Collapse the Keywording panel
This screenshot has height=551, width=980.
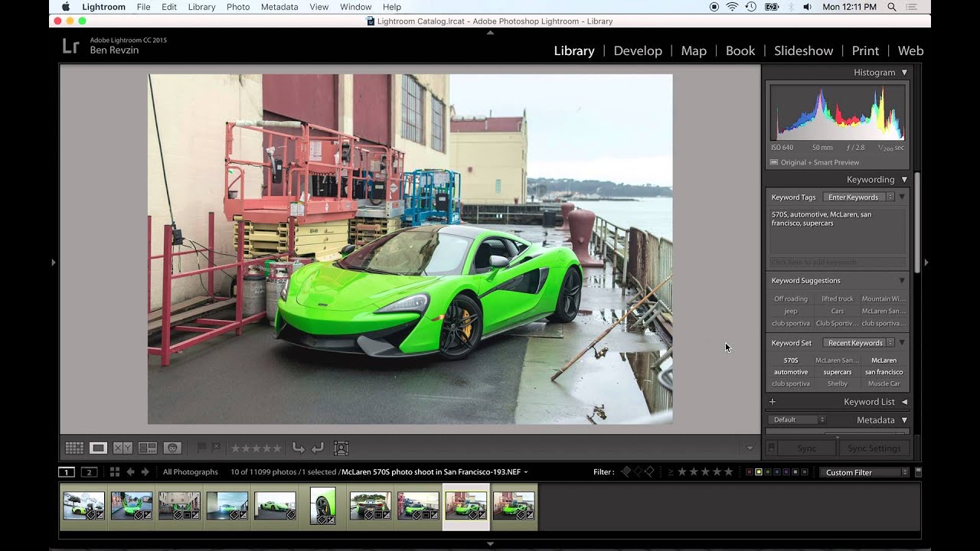[x=904, y=179]
